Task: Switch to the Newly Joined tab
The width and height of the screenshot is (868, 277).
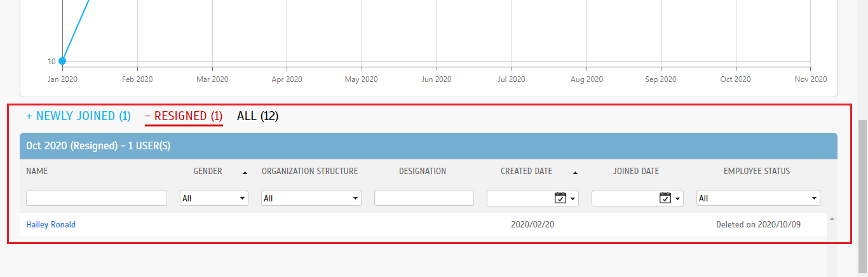Action: pyautogui.click(x=78, y=116)
